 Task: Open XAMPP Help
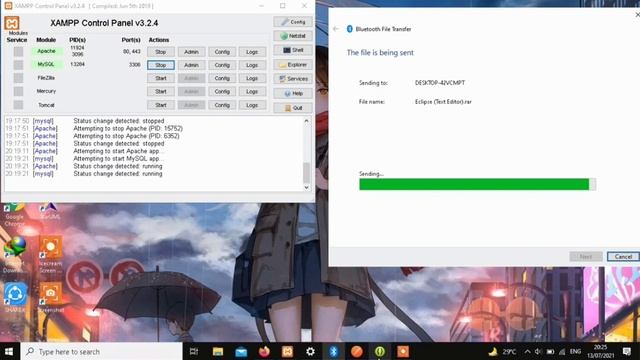point(293,93)
